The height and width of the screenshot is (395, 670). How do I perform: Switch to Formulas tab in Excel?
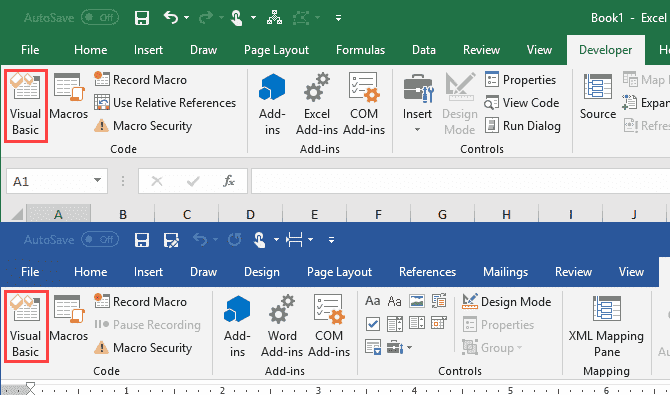pos(360,50)
